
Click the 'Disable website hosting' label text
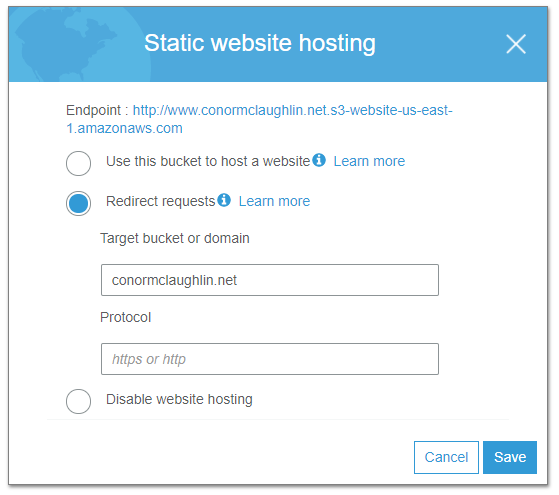[x=179, y=399]
